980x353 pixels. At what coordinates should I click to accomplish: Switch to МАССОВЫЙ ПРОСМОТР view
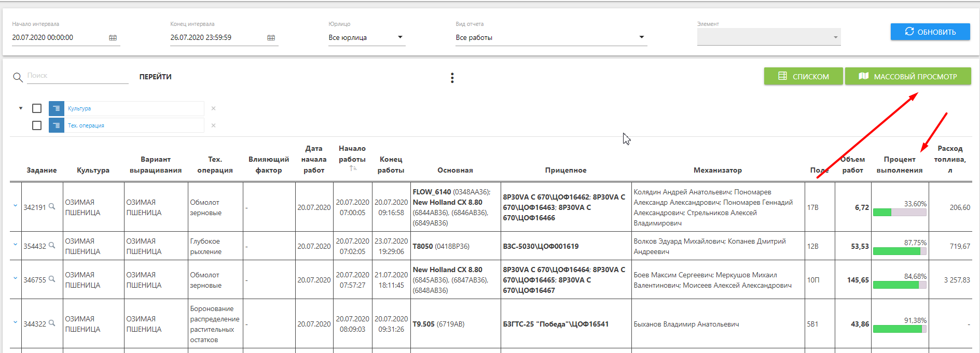tap(908, 76)
